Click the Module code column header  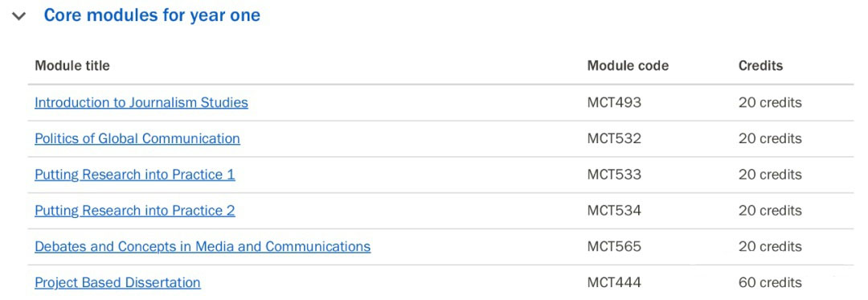(x=628, y=66)
